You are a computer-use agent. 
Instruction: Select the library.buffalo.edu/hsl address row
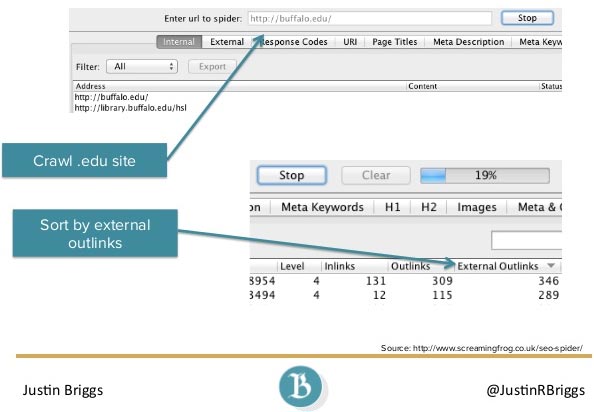point(130,108)
